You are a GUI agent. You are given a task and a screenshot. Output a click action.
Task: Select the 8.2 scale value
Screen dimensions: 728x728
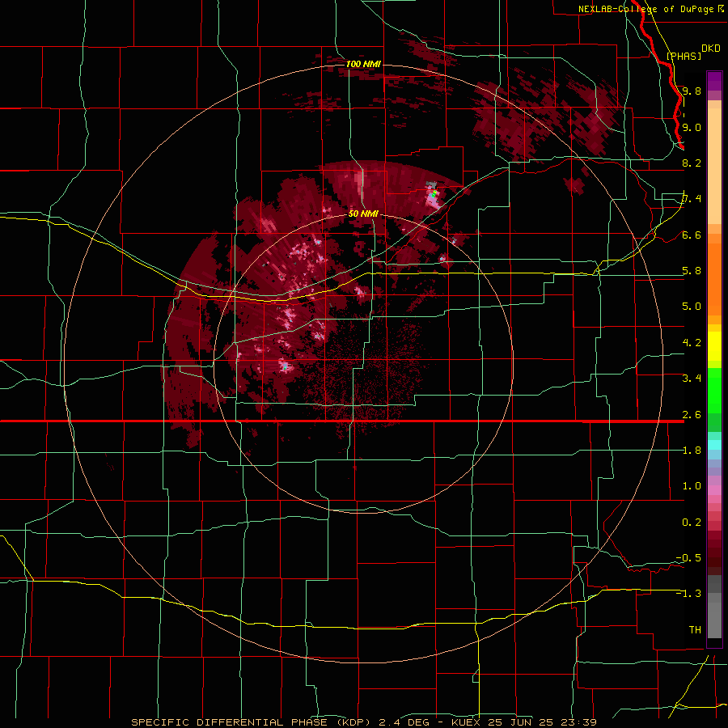[692, 163]
